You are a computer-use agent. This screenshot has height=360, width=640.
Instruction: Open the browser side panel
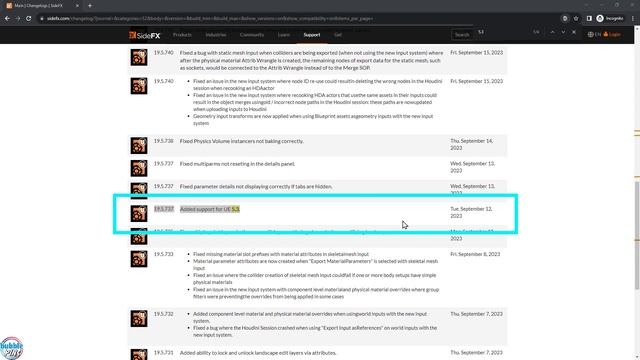pyautogui.click(x=589, y=18)
